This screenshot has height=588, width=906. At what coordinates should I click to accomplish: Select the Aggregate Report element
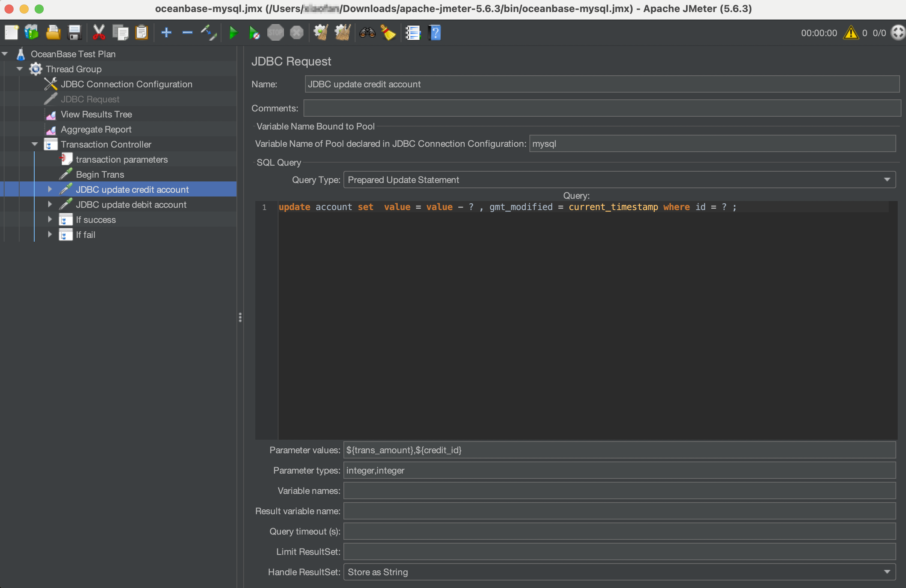coord(96,129)
